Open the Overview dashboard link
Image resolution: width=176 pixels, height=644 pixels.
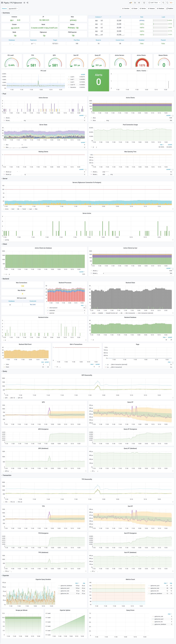tap(126, 9)
